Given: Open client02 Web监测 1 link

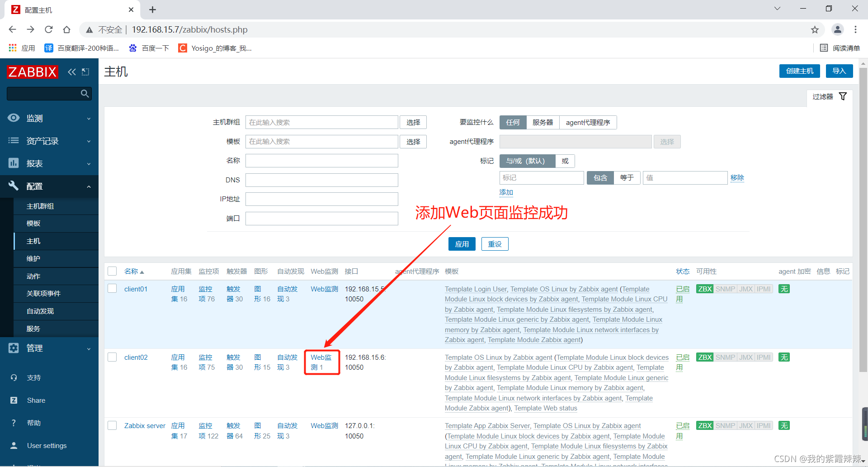Looking at the screenshot, I should click(321, 362).
